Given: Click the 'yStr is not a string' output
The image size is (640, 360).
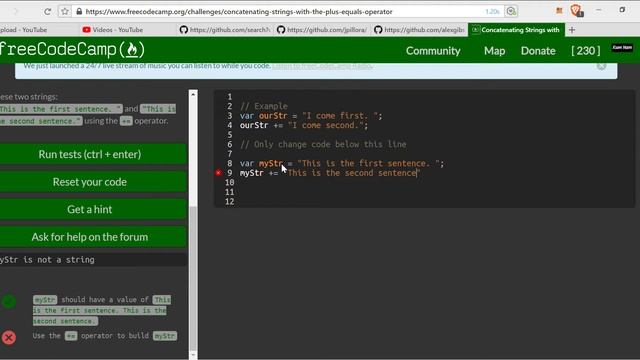Looking at the screenshot, I should tap(47, 260).
